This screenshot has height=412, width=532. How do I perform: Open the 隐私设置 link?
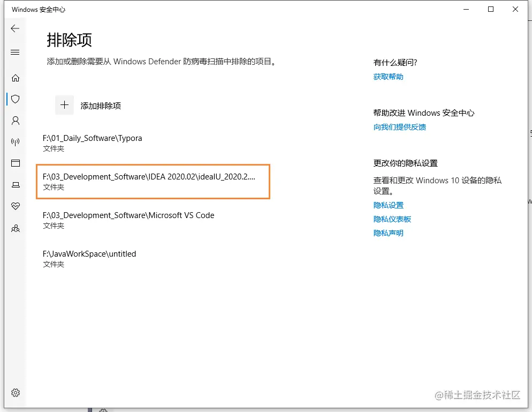coord(389,205)
